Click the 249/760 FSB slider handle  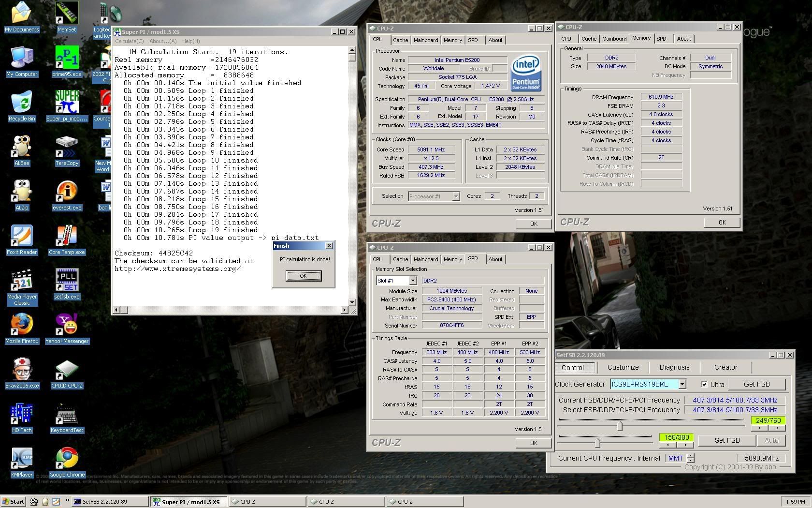coord(620,426)
